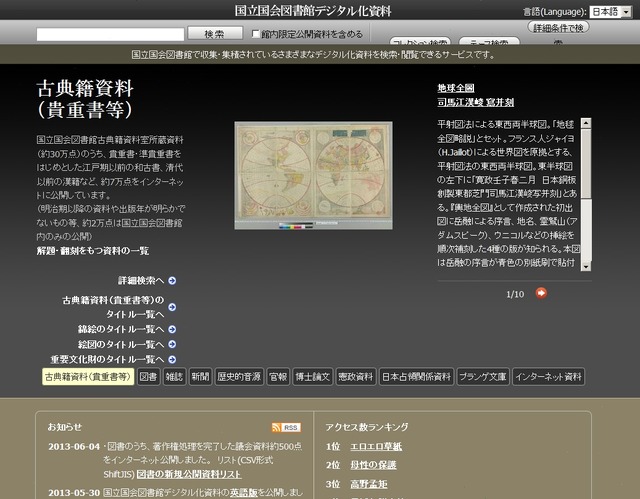Click the 詳細条件で検索 button

point(558,28)
